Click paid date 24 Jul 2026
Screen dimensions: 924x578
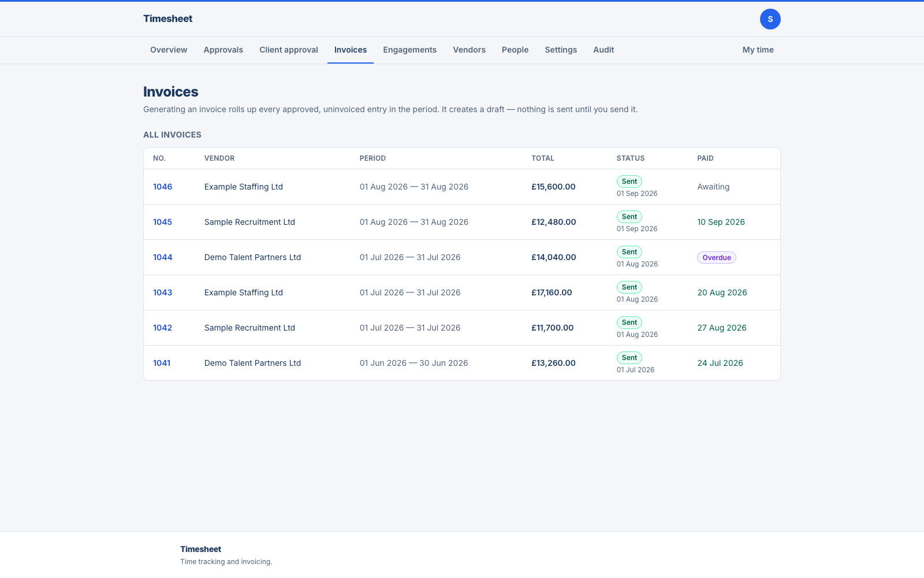[720, 363]
